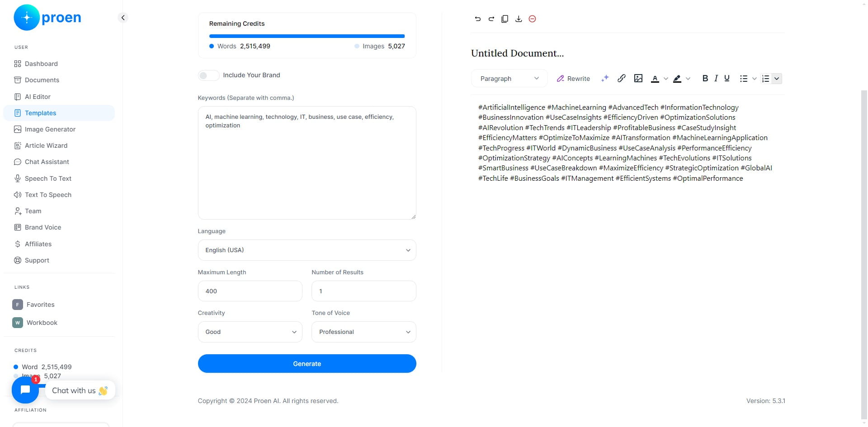Download the document with download icon
Viewport: 868px width, 427px height.
click(519, 19)
